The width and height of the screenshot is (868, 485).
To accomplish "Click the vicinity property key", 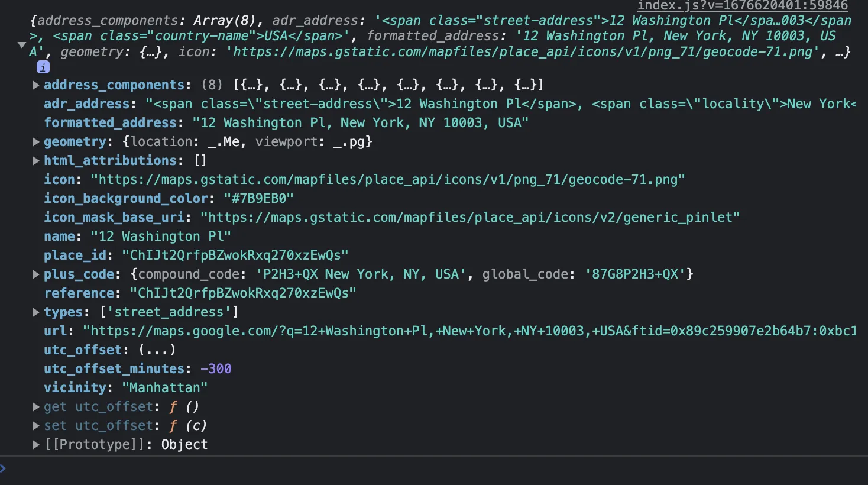I will pyautogui.click(x=75, y=388).
